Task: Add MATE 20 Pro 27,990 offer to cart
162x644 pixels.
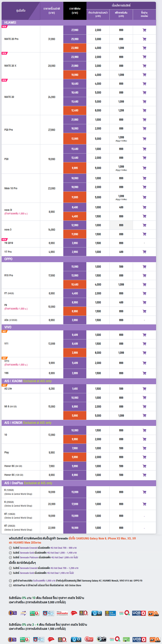Action: click(144, 30)
